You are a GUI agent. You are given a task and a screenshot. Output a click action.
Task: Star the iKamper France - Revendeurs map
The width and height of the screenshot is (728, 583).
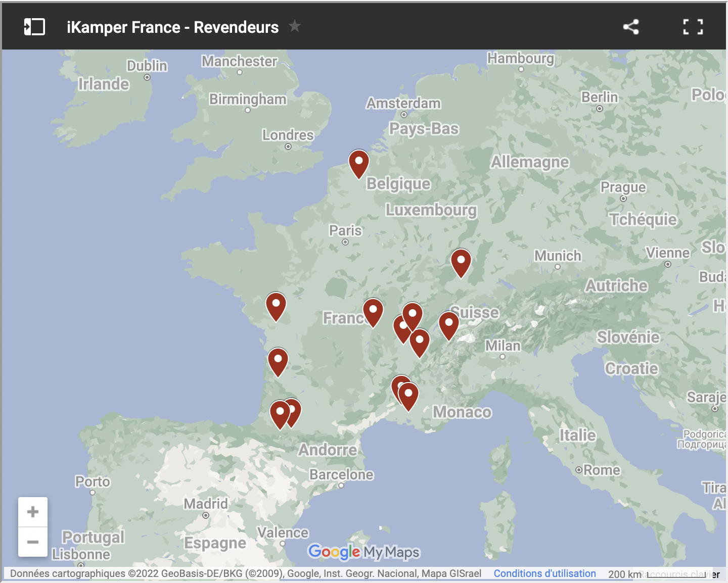(295, 26)
